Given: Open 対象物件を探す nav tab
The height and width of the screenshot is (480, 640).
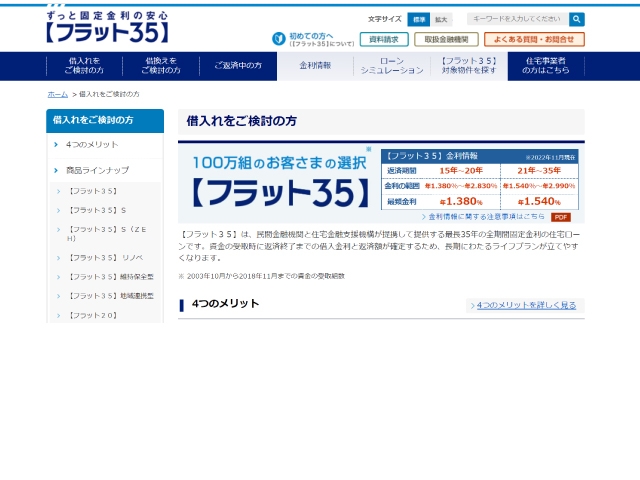Looking at the screenshot, I should pos(469,66).
